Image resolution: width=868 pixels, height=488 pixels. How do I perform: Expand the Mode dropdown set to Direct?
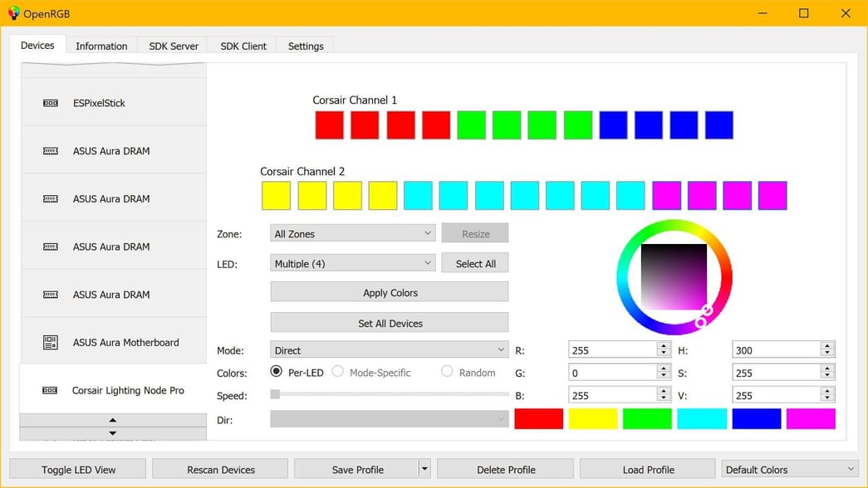pyautogui.click(x=388, y=349)
